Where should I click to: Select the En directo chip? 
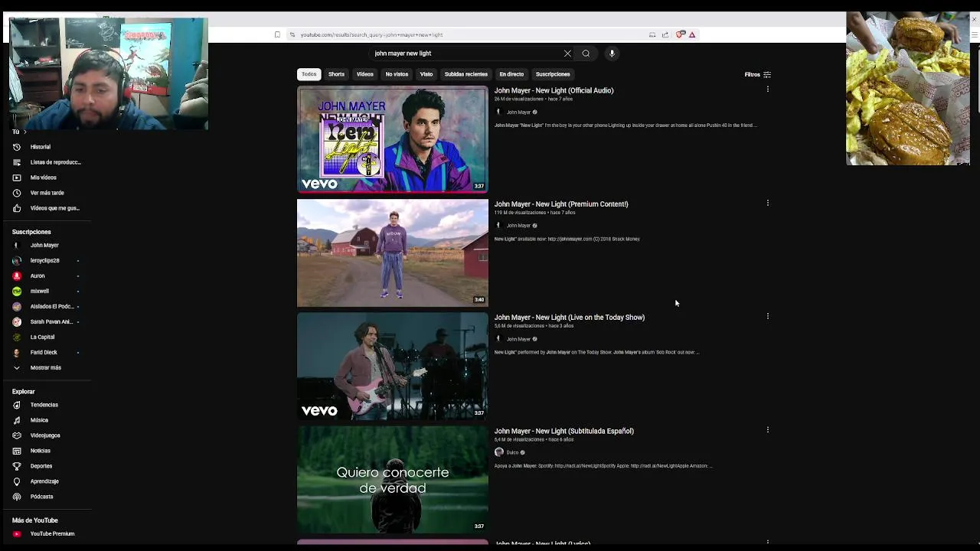[x=511, y=74]
